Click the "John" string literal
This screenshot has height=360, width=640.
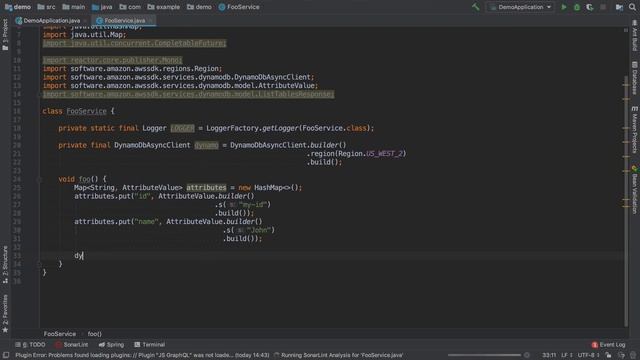259,230
